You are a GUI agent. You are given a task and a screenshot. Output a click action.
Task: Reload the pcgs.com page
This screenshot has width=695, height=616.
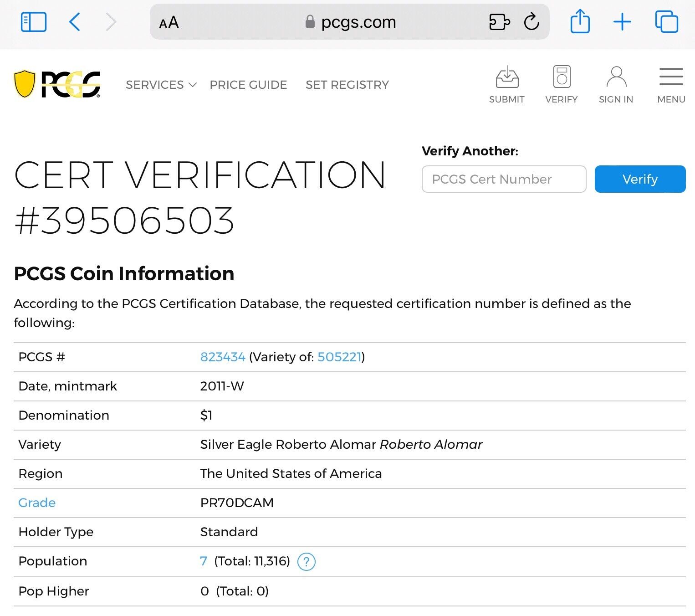pos(531,21)
